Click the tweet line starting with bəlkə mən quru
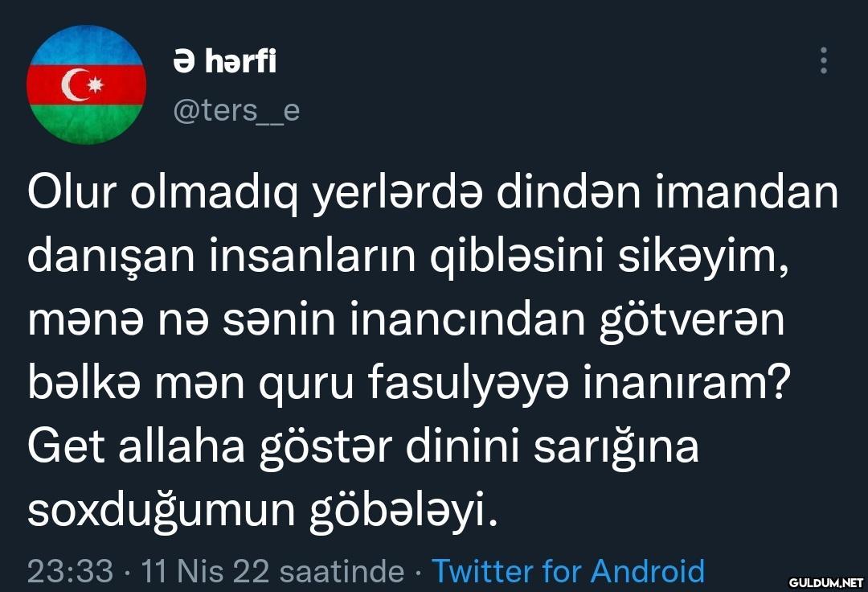Viewport: 868px width, 592px height. 408,384
